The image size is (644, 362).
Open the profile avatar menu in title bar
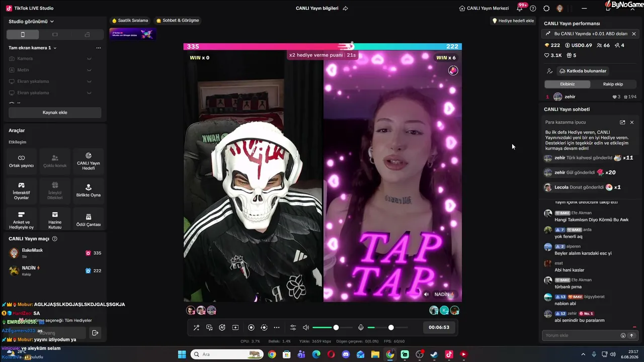(559, 8)
